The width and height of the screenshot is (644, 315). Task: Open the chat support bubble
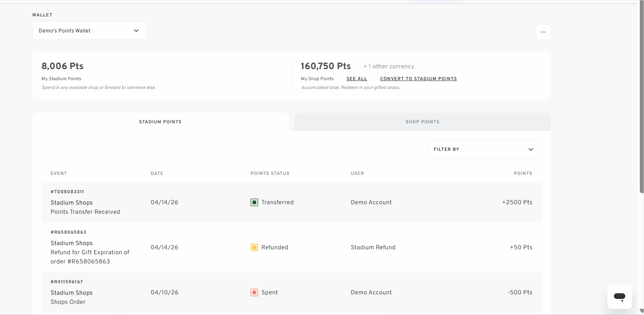(x=619, y=297)
